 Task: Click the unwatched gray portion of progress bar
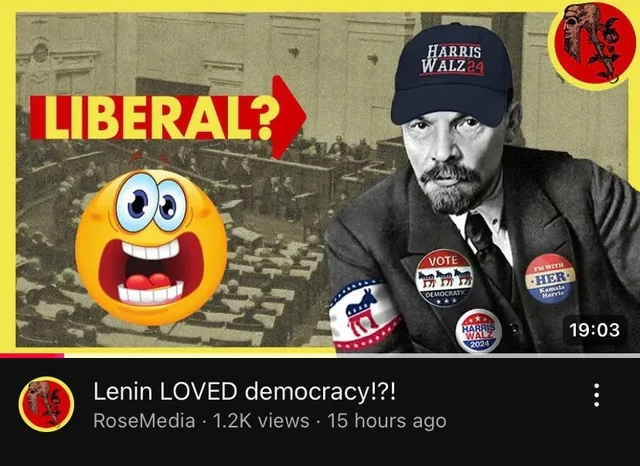click(352, 355)
